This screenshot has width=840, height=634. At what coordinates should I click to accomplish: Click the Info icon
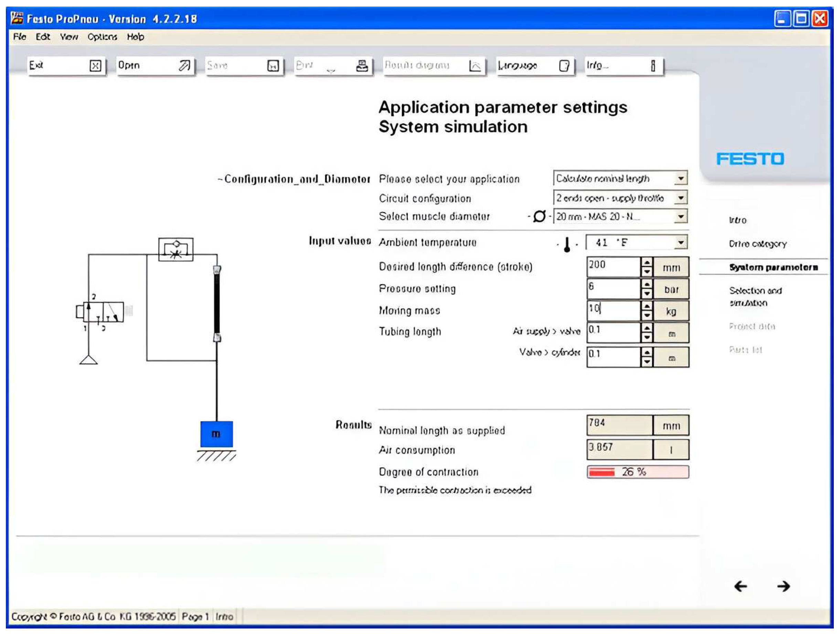point(653,66)
